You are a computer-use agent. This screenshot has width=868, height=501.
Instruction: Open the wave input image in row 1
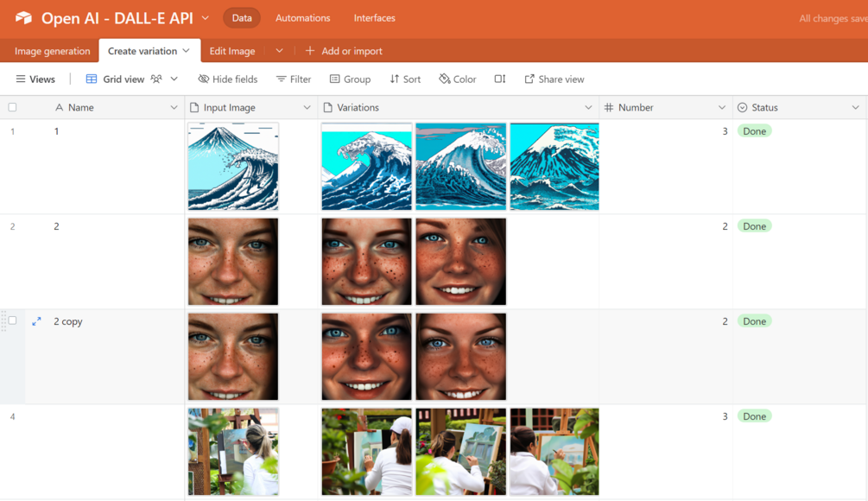233,166
